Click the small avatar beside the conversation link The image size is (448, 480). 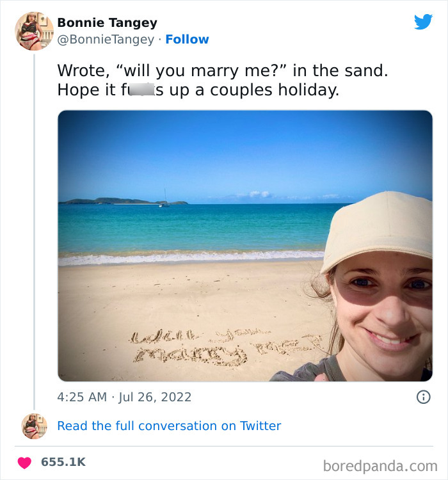[34, 426]
